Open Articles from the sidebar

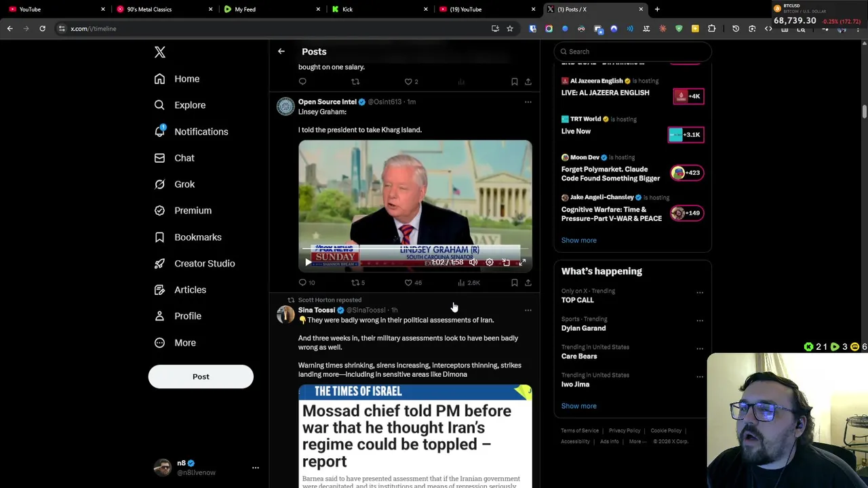click(x=180, y=290)
